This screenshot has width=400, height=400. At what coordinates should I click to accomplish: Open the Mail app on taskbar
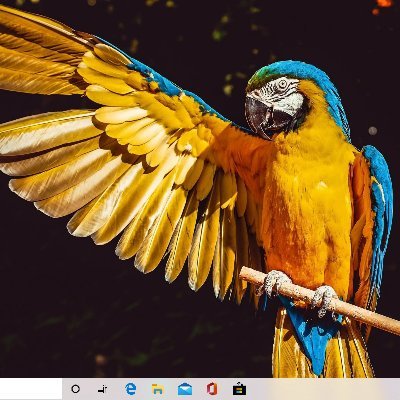click(x=185, y=389)
